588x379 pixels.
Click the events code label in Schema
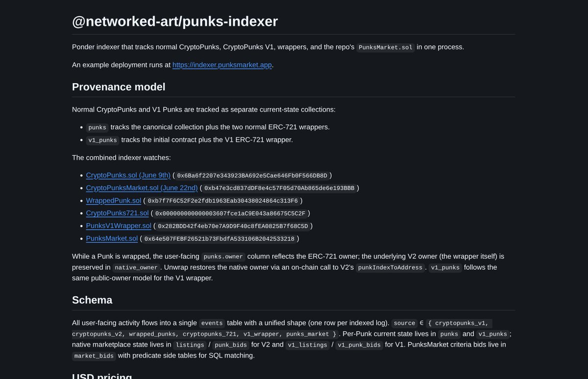[x=212, y=323]
